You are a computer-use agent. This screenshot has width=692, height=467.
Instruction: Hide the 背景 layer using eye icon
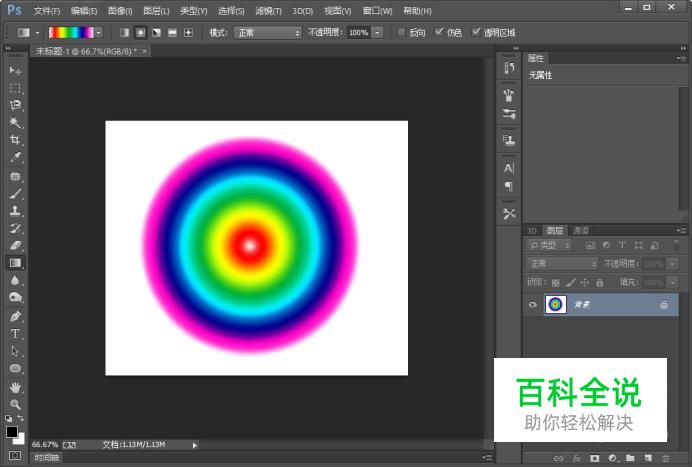click(532, 305)
